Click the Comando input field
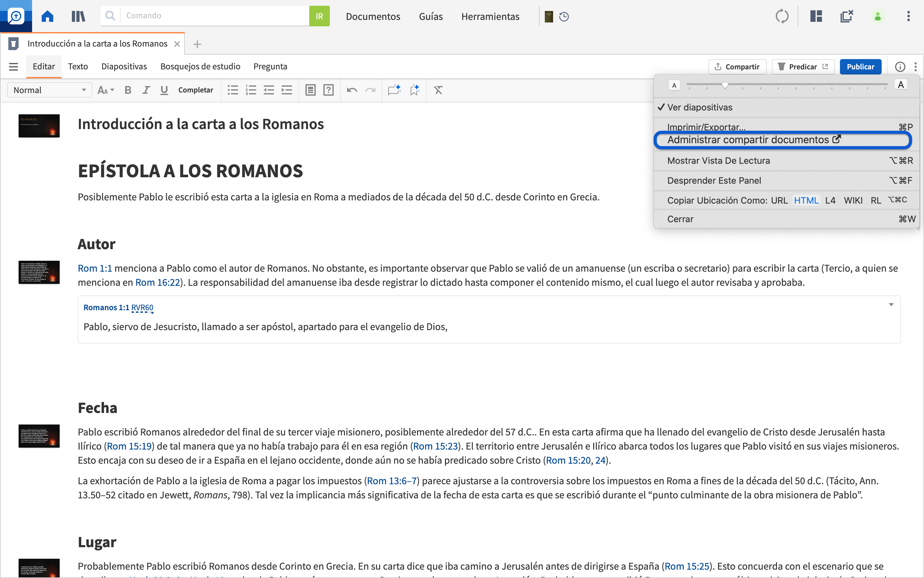Viewport: 924px width, 578px height. tap(215, 16)
